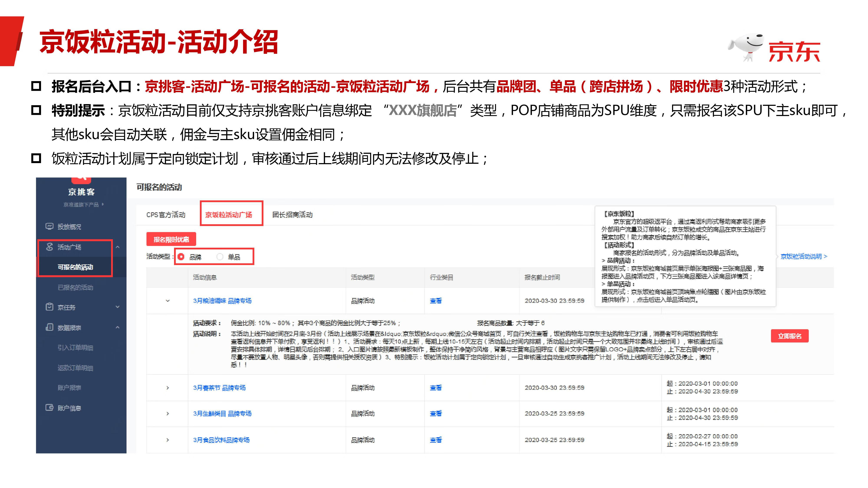Expand the 3月食品饮料品牌专场 row

168,440
